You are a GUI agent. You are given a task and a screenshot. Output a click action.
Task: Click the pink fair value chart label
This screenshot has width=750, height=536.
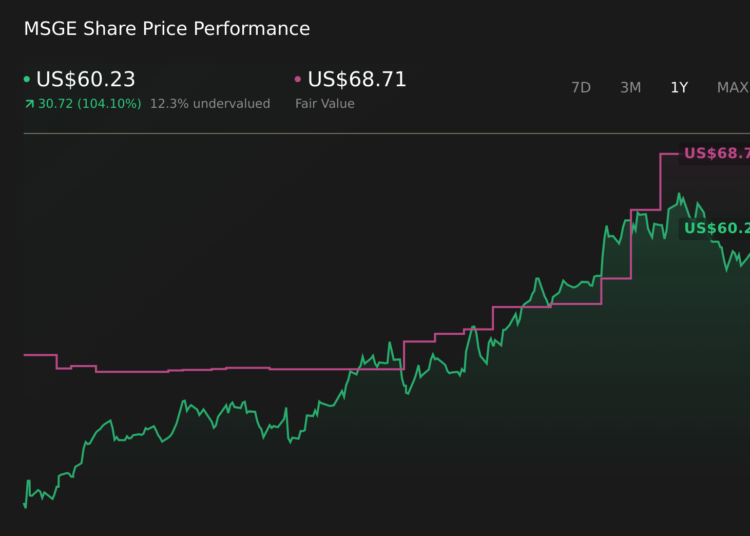pyautogui.click(x=715, y=153)
